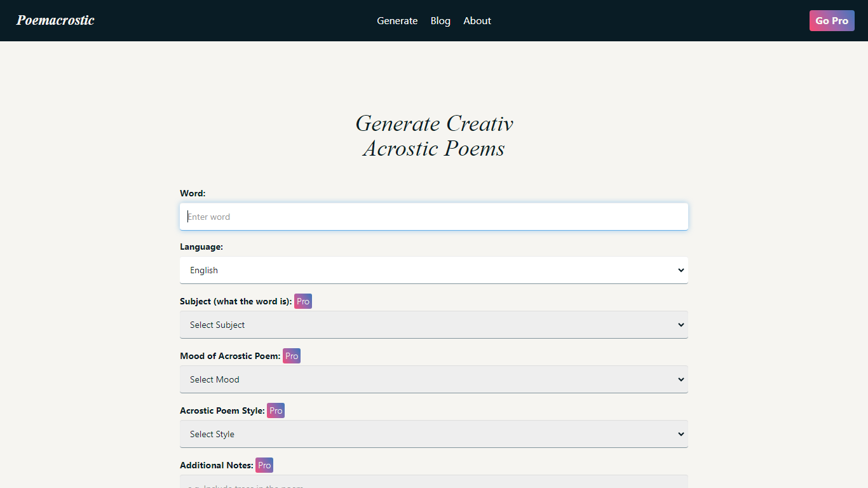Open the Select Mood dropdown

pos(433,379)
